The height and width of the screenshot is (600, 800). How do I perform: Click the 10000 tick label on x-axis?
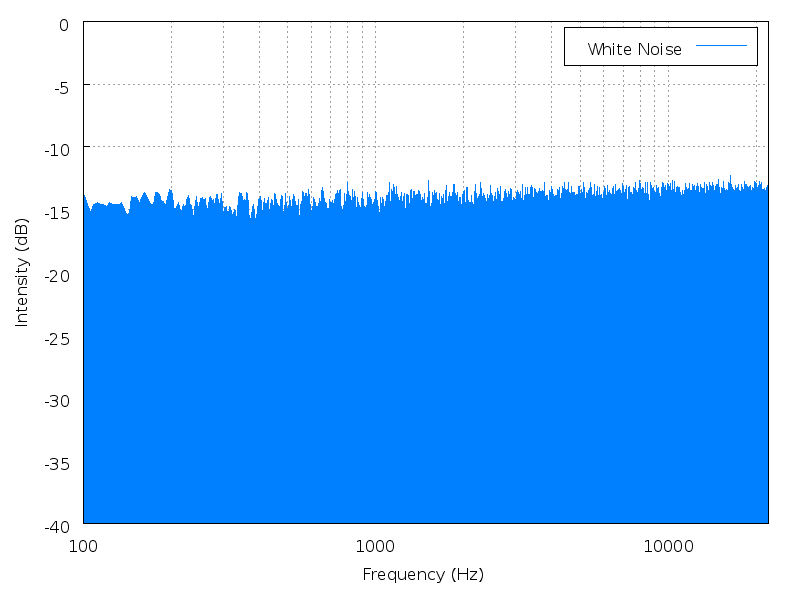663,546
